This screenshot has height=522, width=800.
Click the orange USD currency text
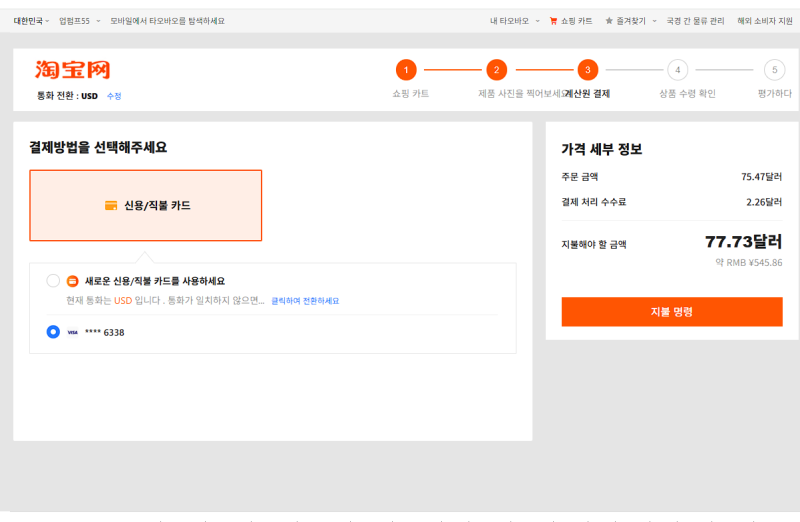123,301
